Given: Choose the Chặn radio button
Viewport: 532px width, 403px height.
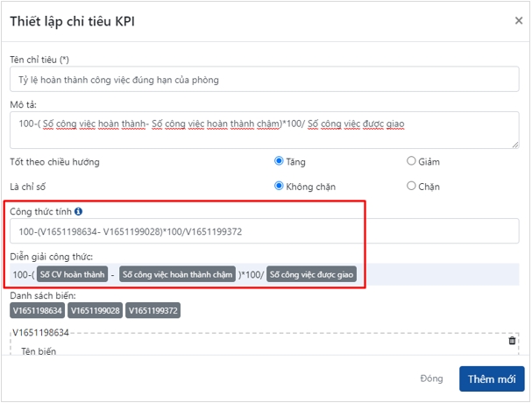Looking at the screenshot, I should pos(412,186).
